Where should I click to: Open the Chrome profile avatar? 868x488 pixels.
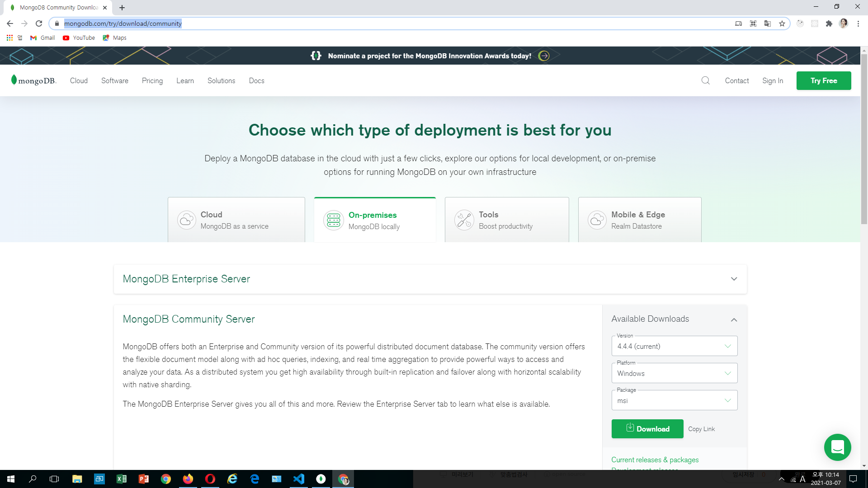(x=843, y=23)
